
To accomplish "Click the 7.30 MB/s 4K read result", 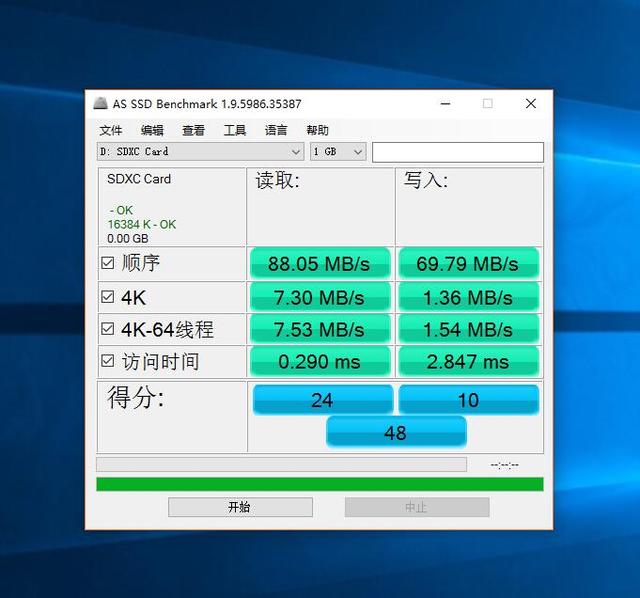I will pos(320,297).
